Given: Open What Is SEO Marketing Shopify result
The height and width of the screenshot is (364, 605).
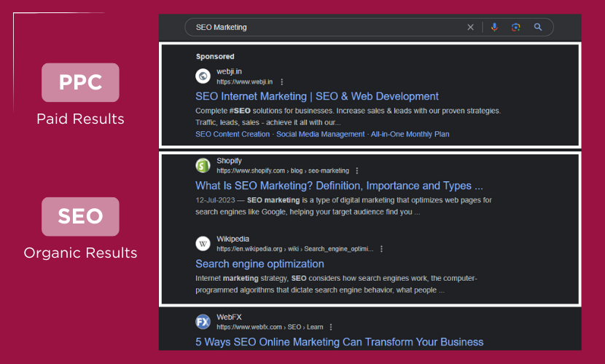Looking at the screenshot, I should (x=339, y=186).
